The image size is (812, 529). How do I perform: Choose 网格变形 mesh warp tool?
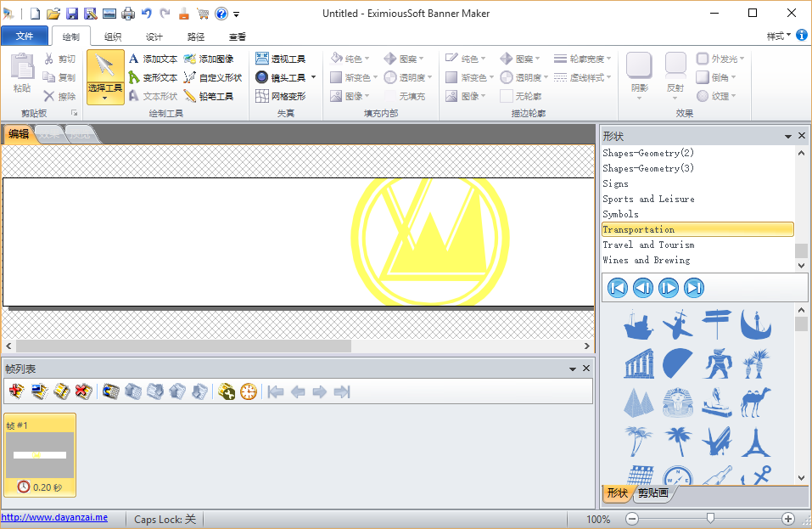280,96
